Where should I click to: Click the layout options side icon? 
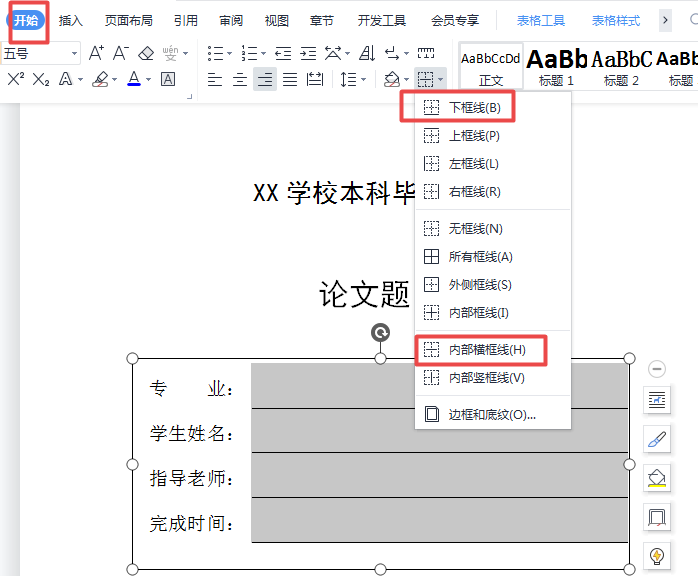tap(657, 400)
